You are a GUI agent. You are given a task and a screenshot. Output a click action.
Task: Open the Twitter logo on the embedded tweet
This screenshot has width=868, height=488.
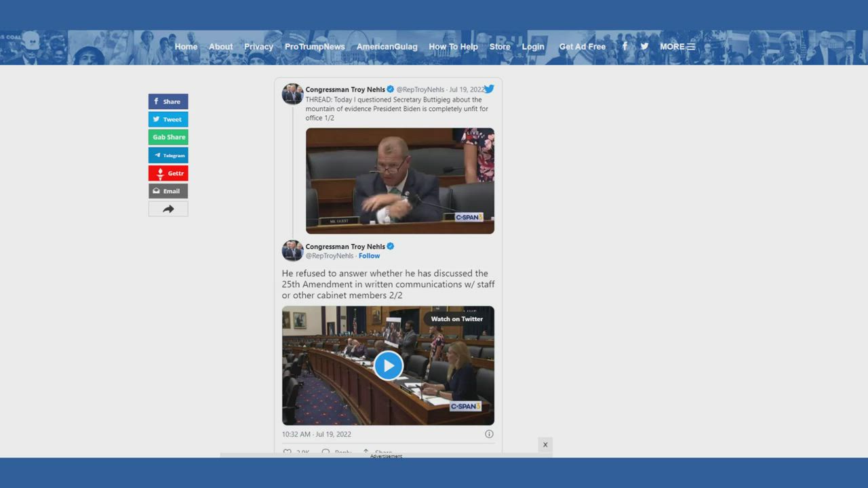coord(489,89)
